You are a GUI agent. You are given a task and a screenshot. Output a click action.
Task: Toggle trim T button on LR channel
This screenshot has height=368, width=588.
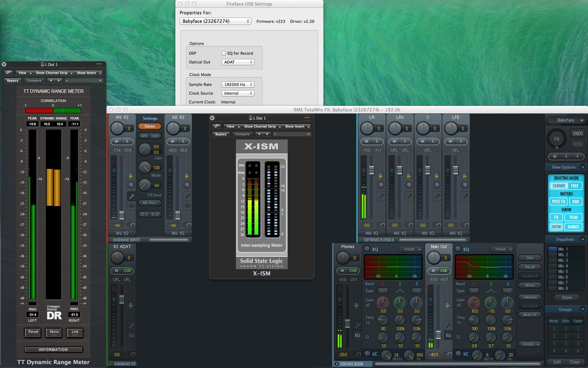tap(381, 184)
